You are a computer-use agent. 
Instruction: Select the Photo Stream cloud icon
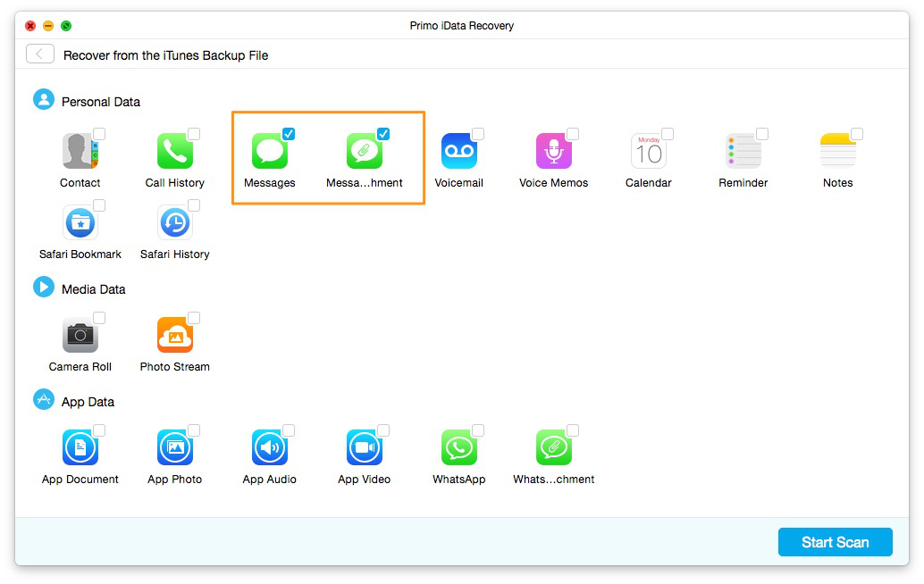[x=174, y=335]
